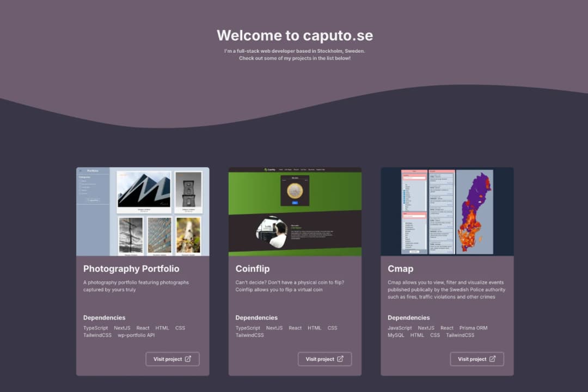Click the gold coin image in the Coinflip preview
588x392 pixels.
click(295, 191)
